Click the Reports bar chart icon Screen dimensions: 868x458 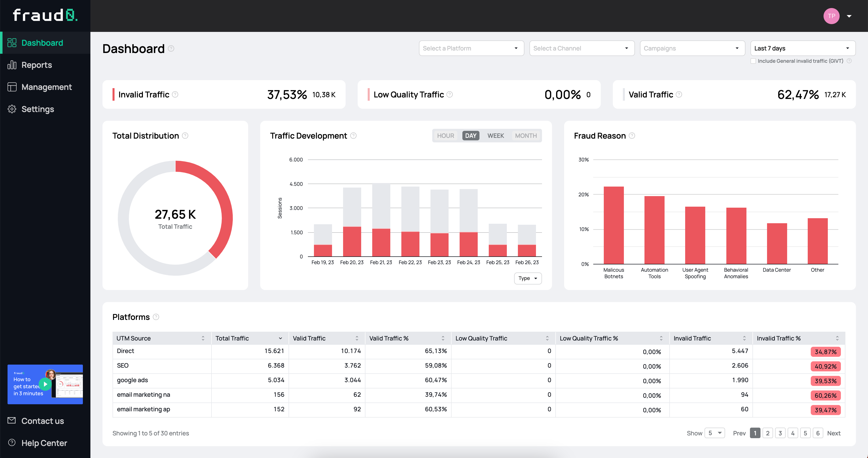[x=12, y=65]
